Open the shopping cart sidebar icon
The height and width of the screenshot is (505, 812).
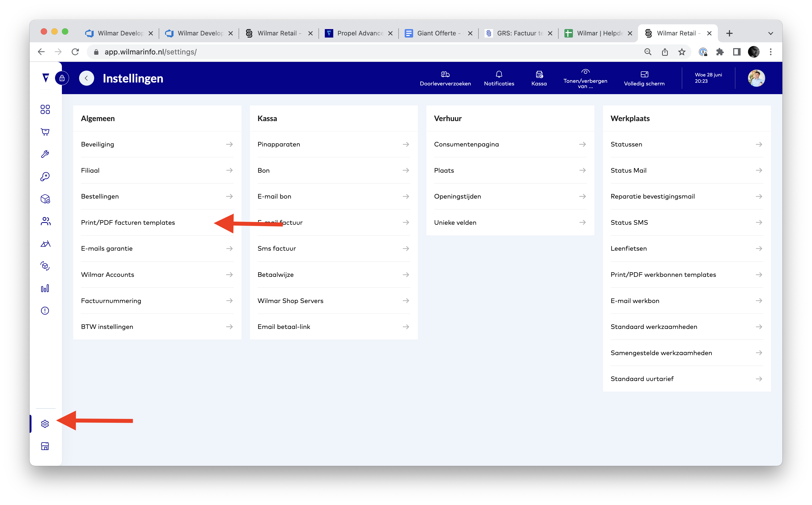(45, 132)
